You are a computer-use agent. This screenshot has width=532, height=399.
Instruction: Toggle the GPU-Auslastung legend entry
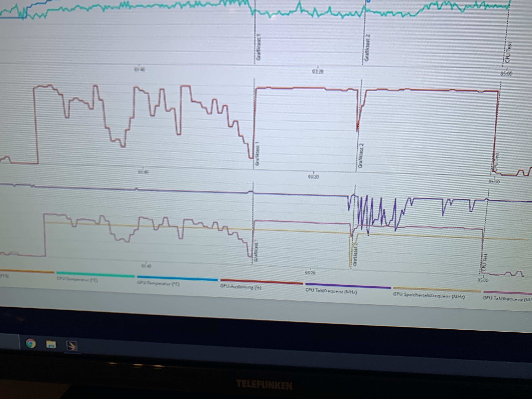point(241,287)
